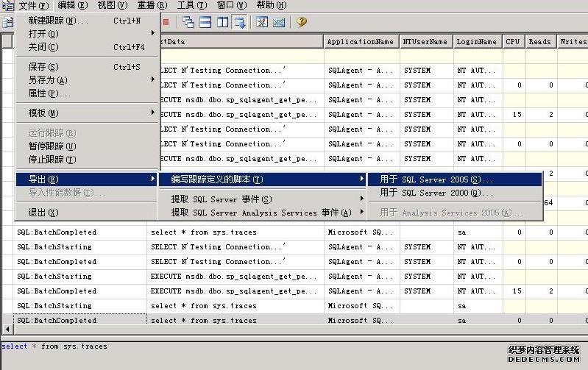This screenshot has height=370, width=588.
Task: Select 用于 SQL Server 2005 export option
Action: [436, 179]
